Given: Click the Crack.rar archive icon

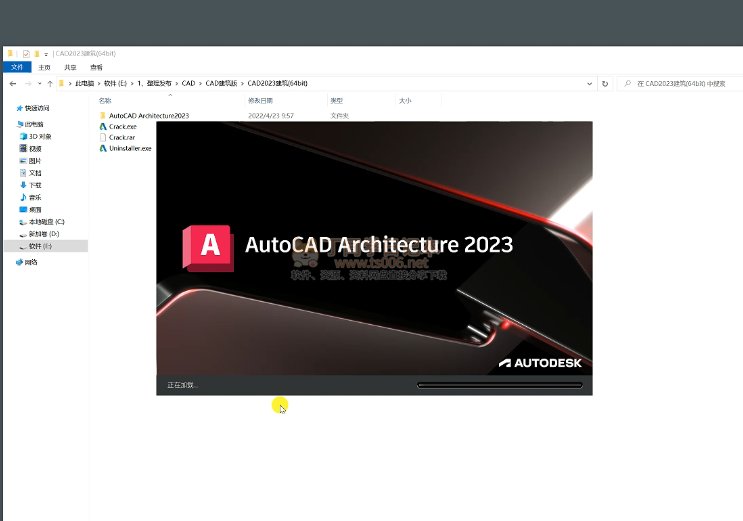Looking at the screenshot, I should click(103, 137).
